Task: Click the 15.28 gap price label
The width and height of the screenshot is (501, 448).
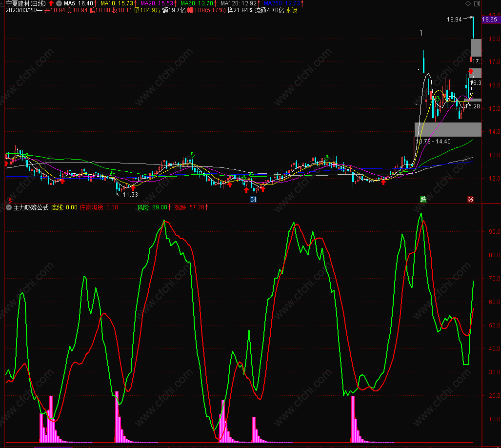Action: tap(473, 106)
